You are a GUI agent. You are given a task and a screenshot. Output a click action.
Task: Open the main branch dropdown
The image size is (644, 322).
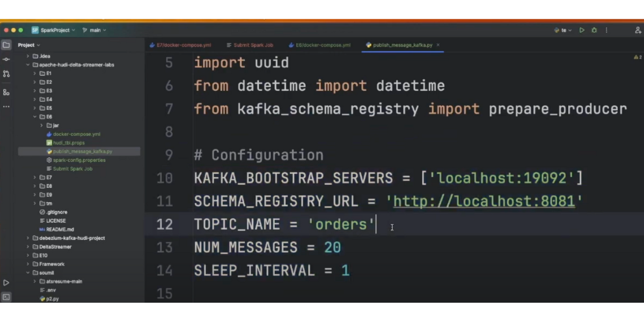click(94, 30)
